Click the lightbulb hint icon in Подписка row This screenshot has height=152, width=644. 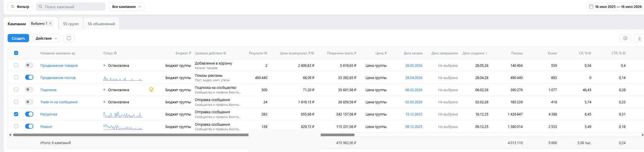(x=151, y=90)
